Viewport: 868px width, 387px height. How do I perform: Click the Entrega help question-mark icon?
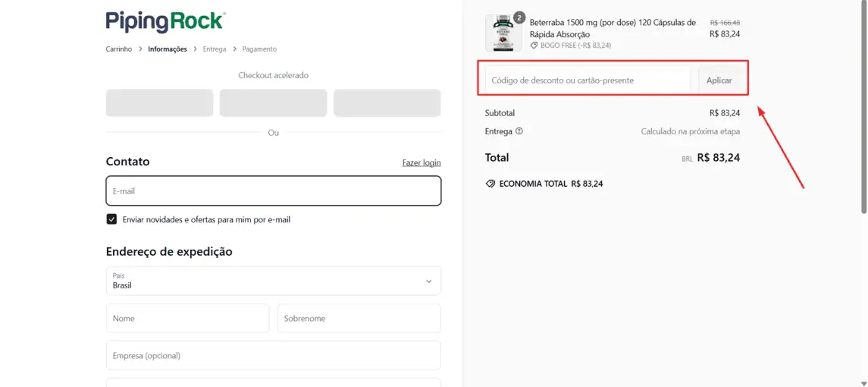pyautogui.click(x=519, y=131)
